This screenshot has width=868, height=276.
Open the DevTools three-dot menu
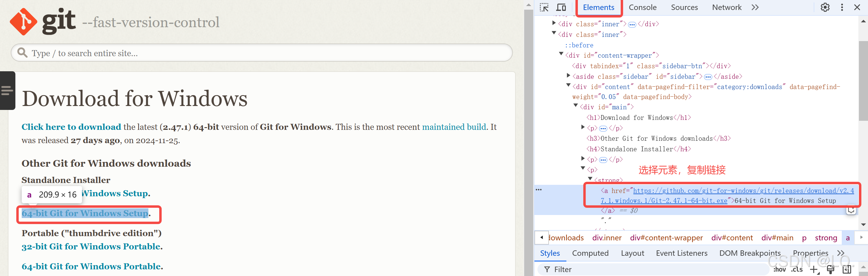(x=842, y=8)
